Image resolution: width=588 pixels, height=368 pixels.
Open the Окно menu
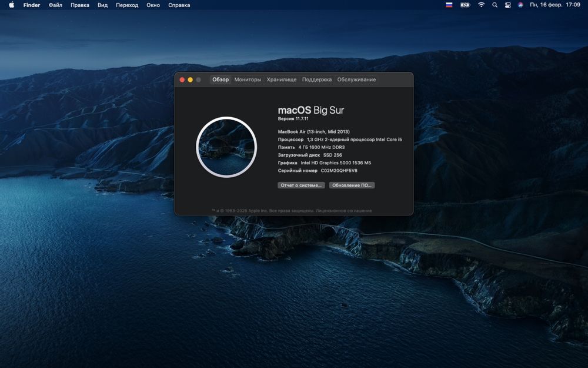coord(153,5)
